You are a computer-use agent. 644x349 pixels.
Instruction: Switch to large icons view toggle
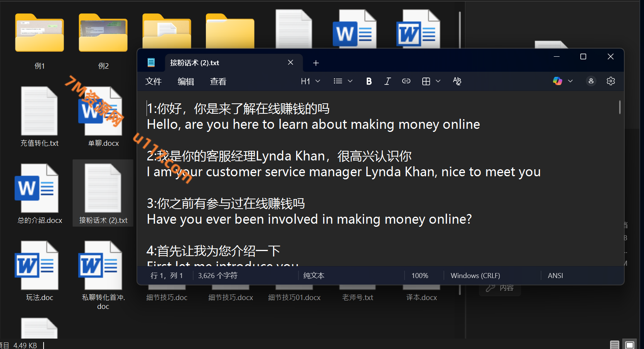pyautogui.click(x=630, y=344)
